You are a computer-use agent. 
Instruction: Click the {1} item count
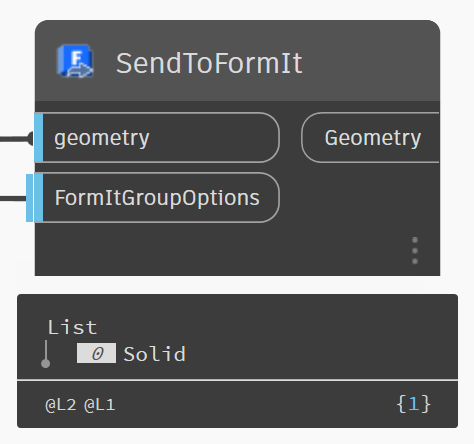coord(413,404)
